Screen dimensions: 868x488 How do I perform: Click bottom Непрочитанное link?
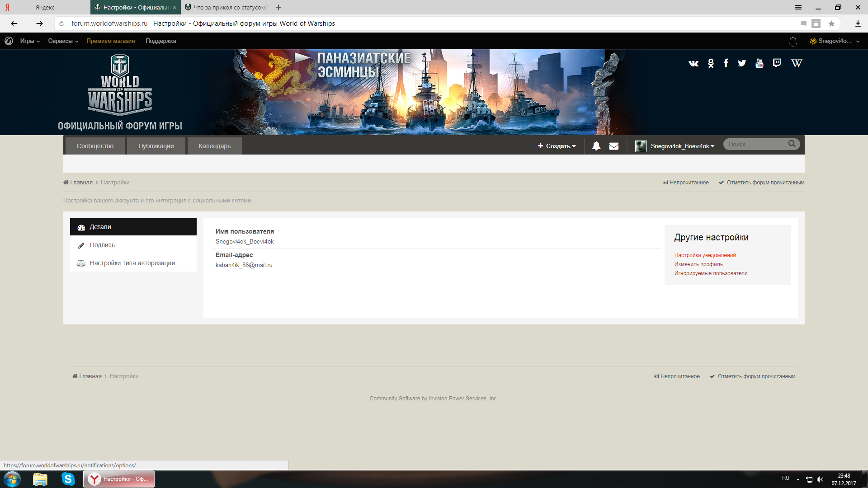(x=677, y=376)
